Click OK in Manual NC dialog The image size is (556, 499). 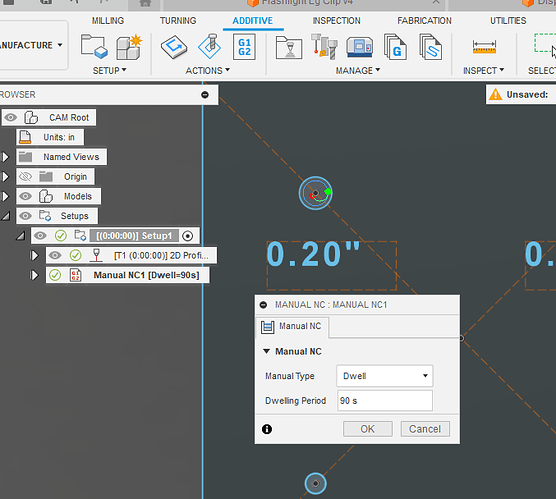[368, 429]
